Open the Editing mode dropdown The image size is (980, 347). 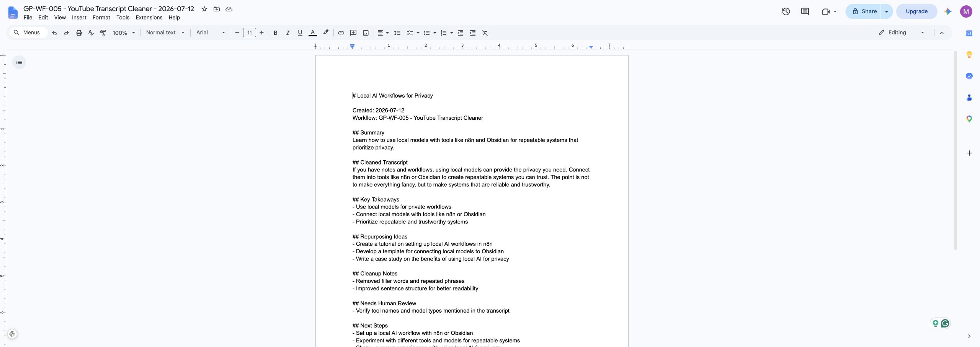[902, 33]
